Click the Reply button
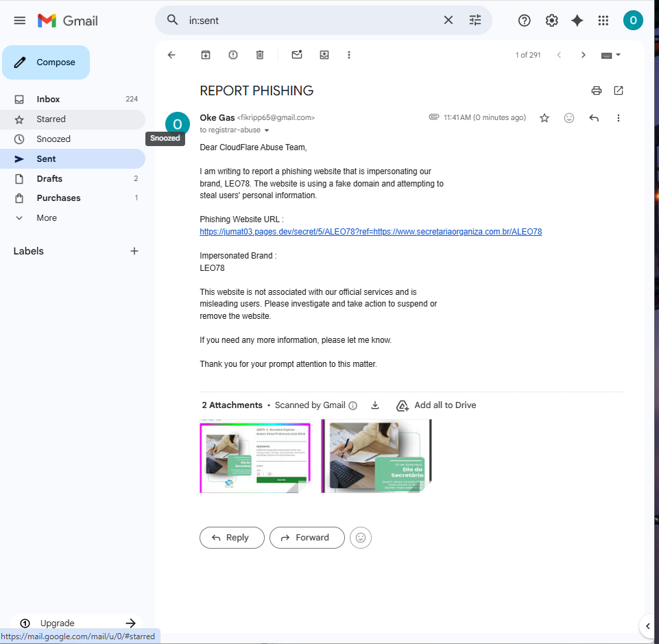659x644 pixels. [x=232, y=538]
